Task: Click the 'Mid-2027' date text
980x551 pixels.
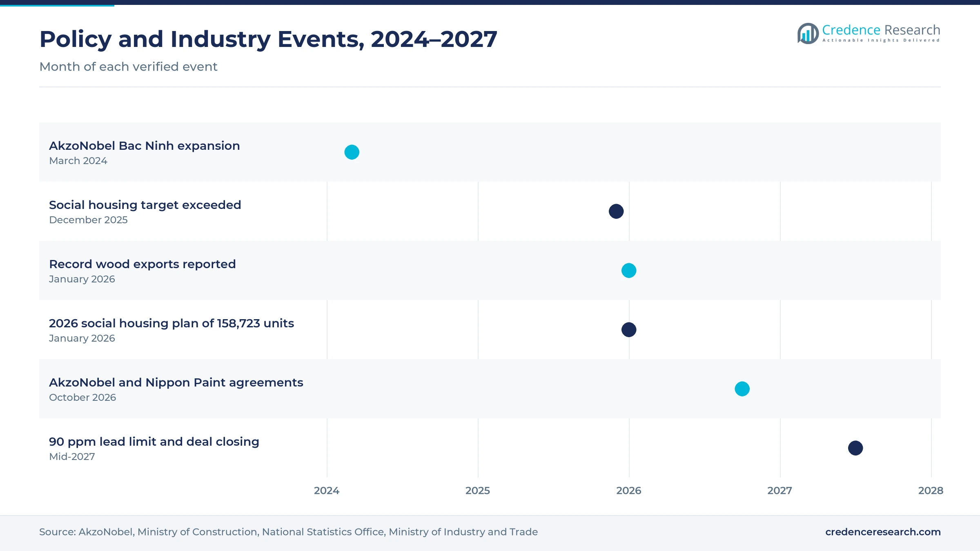Action: (x=72, y=457)
